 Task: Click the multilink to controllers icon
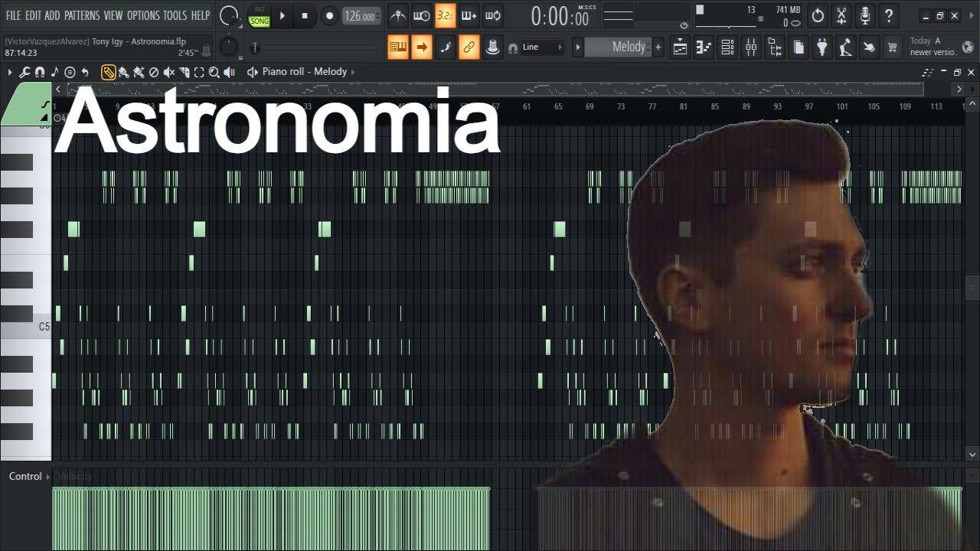[493, 47]
